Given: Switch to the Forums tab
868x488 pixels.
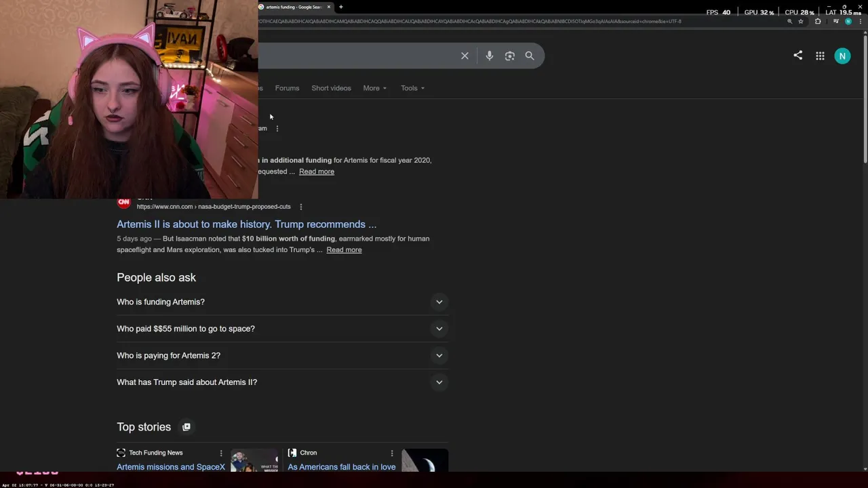Looking at the screenshot, I should coord(287,88).
